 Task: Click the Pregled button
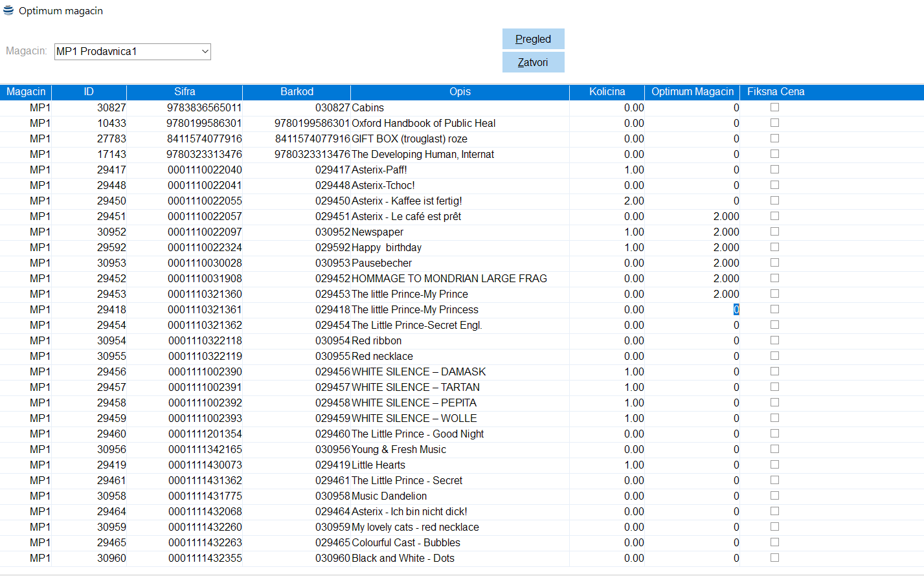pyautogui.click(x=533, y=39)
